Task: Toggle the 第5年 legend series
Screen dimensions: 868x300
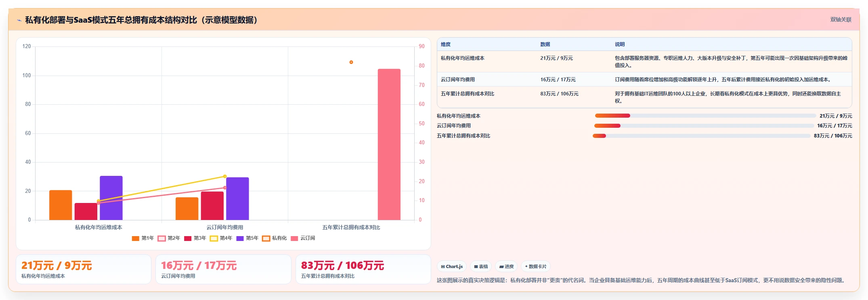Action: coord(247,238)
